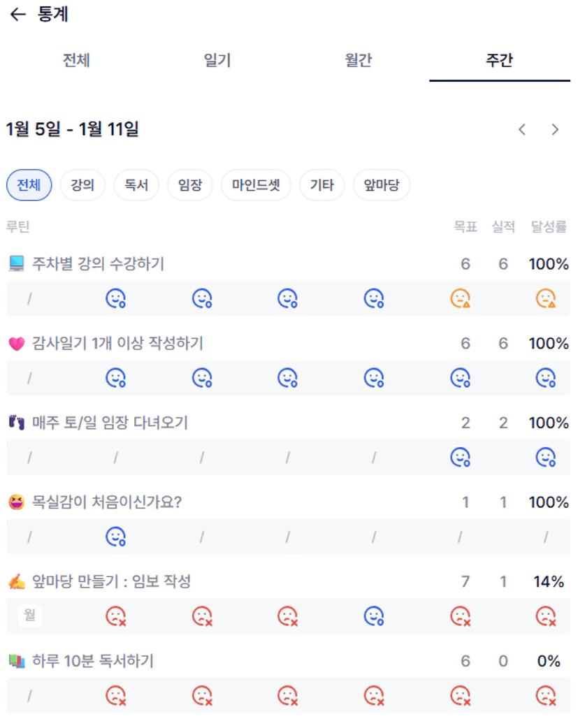Click the laptop icon beside 주차별 강의 수강하기
578x728 pixels.
point(17,264)
